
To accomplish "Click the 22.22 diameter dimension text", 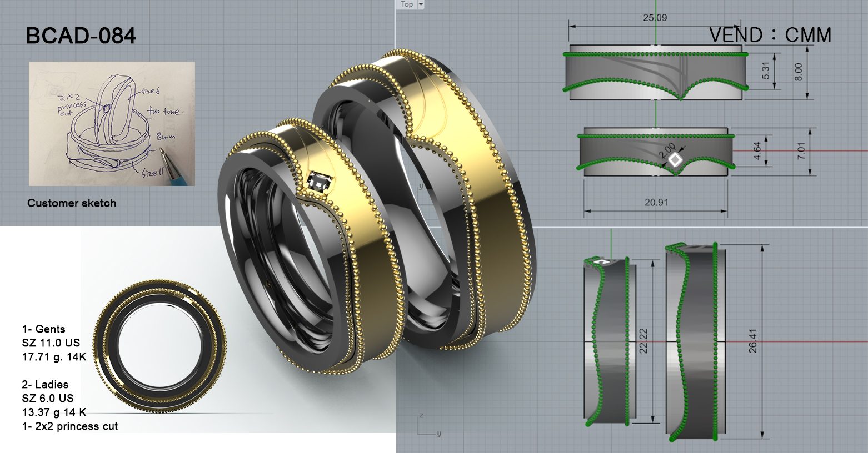I will [643, 340].
